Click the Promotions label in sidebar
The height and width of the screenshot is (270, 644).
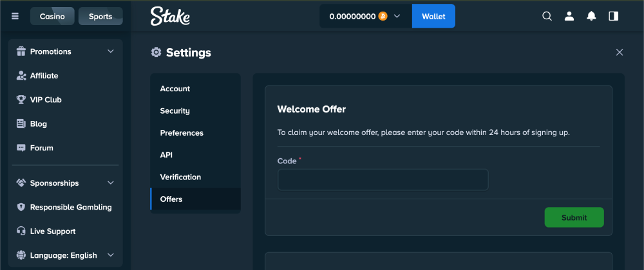[x=50, y=51]
